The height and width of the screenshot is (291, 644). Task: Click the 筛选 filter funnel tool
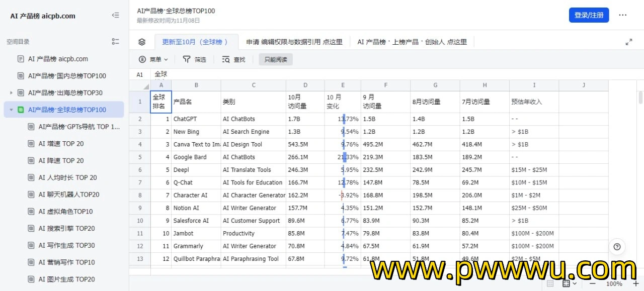pyautogui.click(x=194, y=59)
